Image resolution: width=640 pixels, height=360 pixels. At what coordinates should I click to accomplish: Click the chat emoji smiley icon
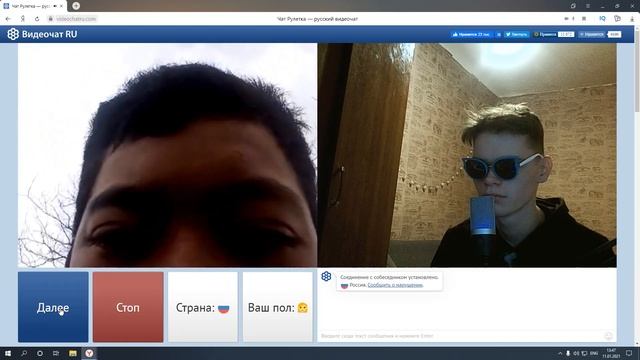coord(608,336)
